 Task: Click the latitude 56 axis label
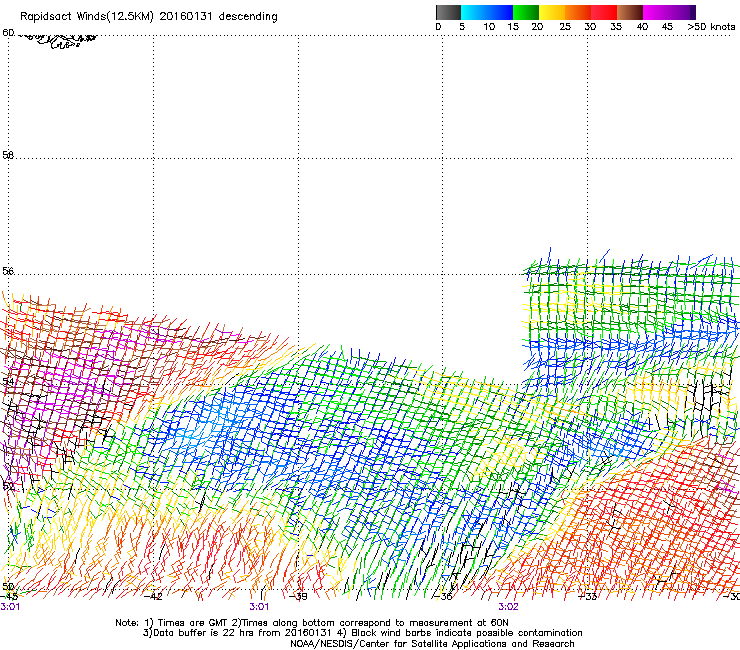coord(8,271)
